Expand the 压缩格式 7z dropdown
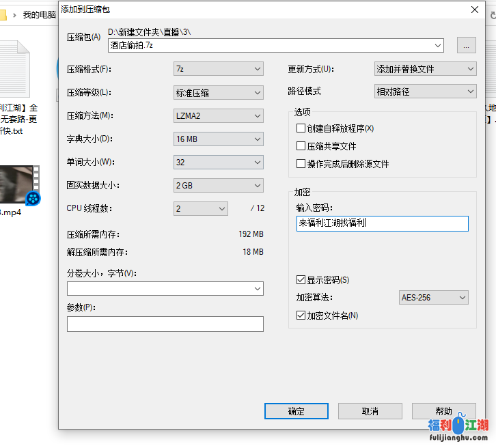Viewport: 496px width, 448px height. click(x=219, y=69)
